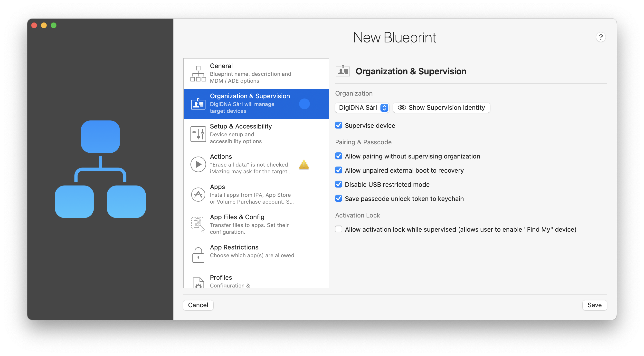Click the Actions yellow warning triangle
644x356 pixels.
coord(304,165)
